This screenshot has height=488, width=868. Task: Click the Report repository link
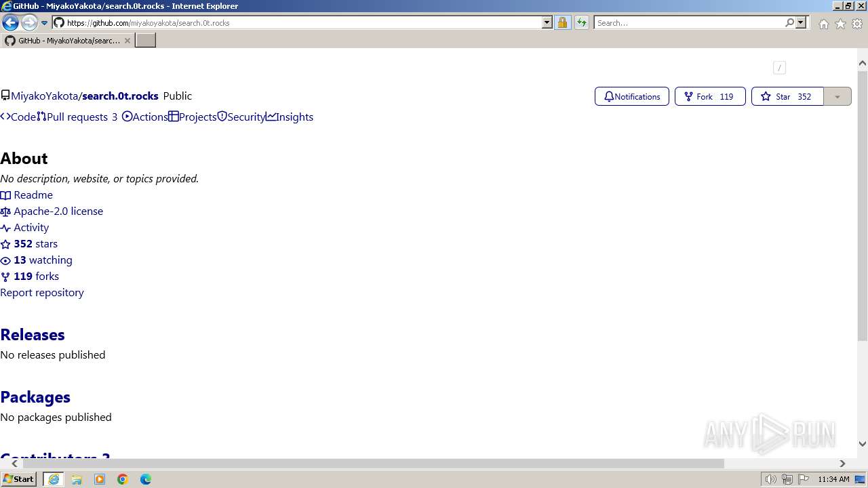click(42, 292)
